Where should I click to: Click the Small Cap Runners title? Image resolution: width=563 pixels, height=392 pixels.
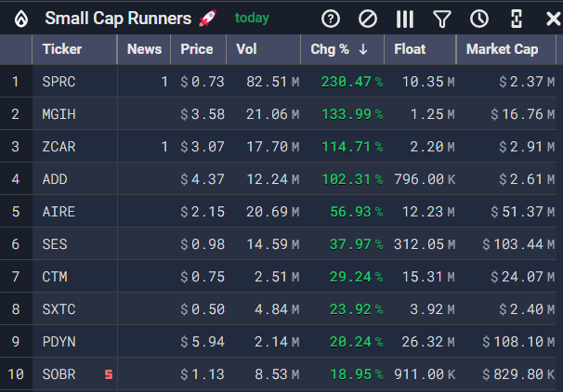[118, 18]
